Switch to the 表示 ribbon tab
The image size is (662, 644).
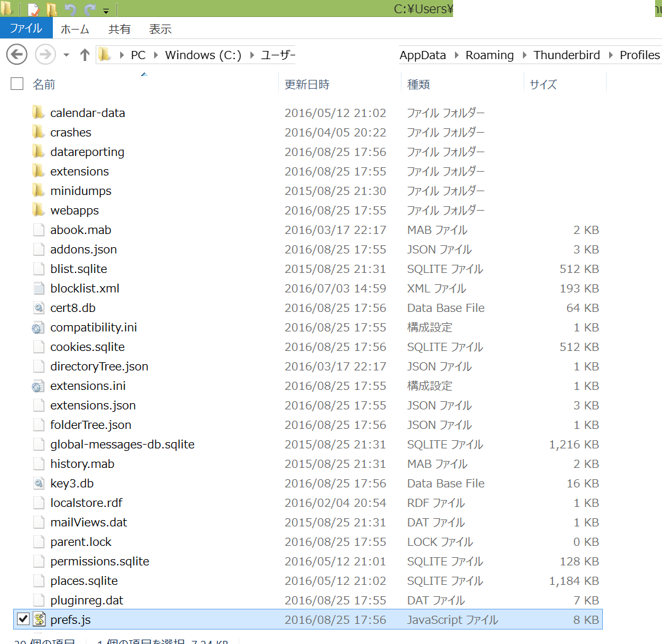[x=160, y=29]
